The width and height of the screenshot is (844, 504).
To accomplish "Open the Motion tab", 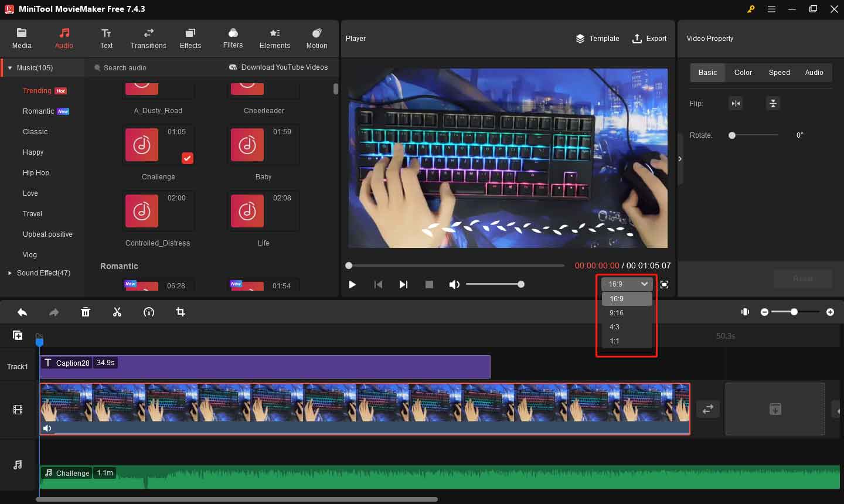I will (316, 38).
